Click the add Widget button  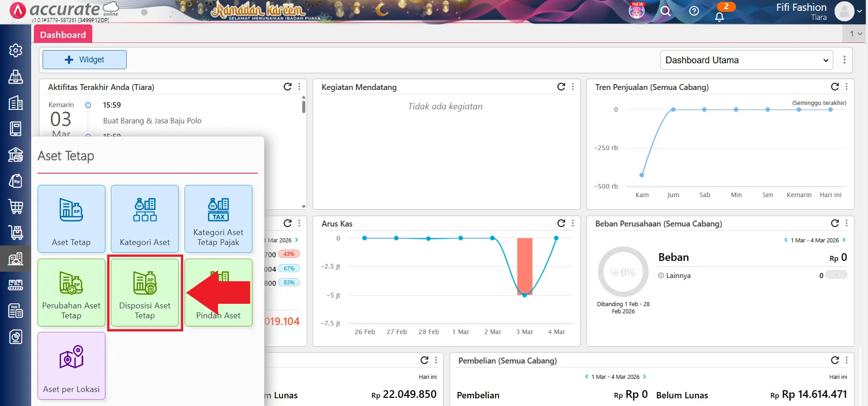(85, 60)
